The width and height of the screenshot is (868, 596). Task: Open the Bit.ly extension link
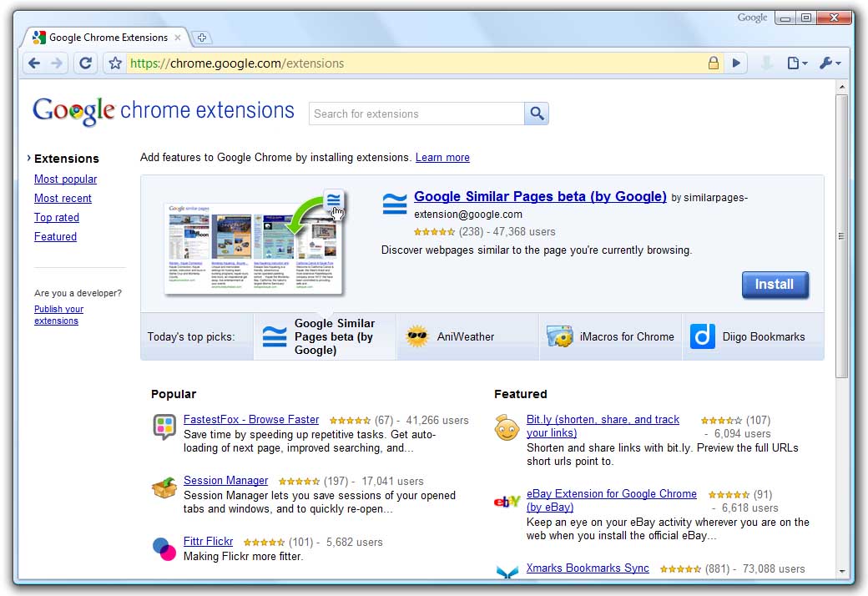click(603, 426)
